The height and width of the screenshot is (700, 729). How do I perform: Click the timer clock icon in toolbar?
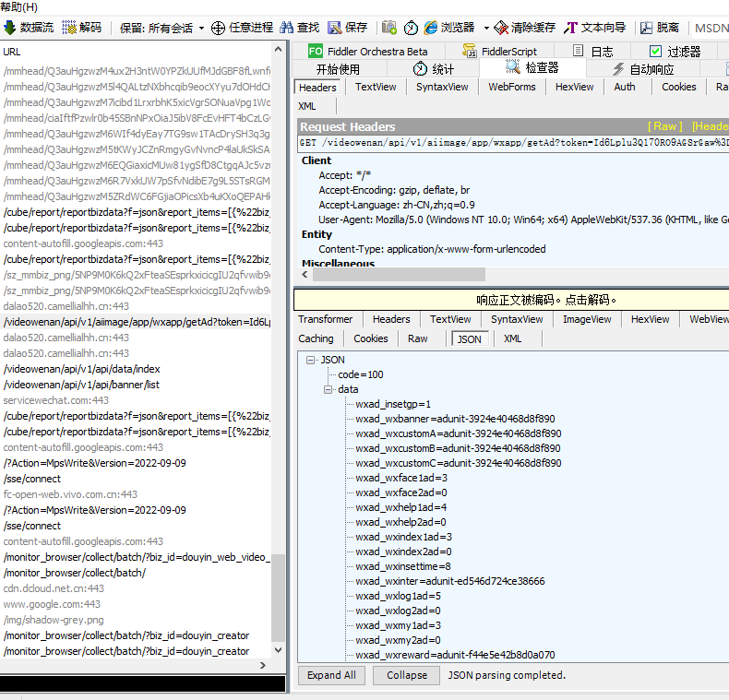pyautogui.click(x=411, y=28)
